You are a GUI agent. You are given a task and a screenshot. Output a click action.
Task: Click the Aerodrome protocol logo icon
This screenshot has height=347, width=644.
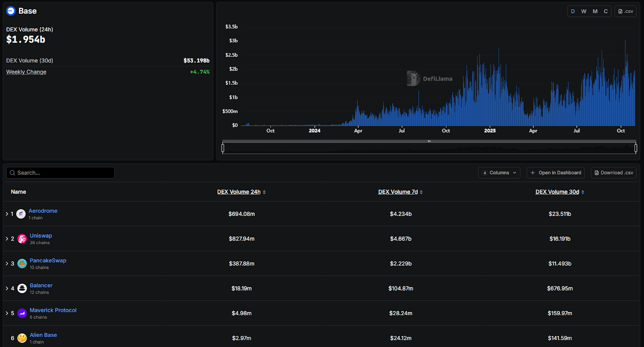pos(21,214)
